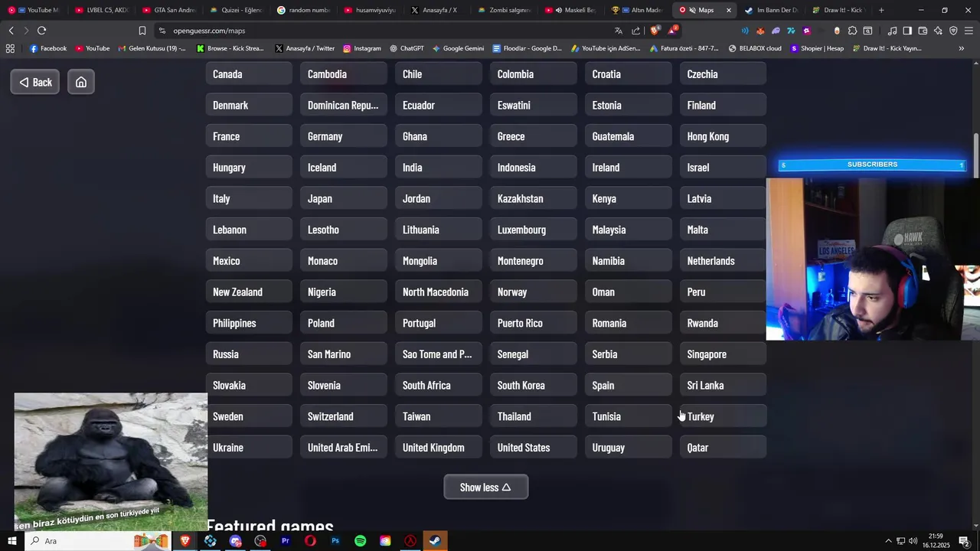Show hidden system tray icons chevron
The height and width of the screenshot is (551, 980).
[x=888, y=541]
